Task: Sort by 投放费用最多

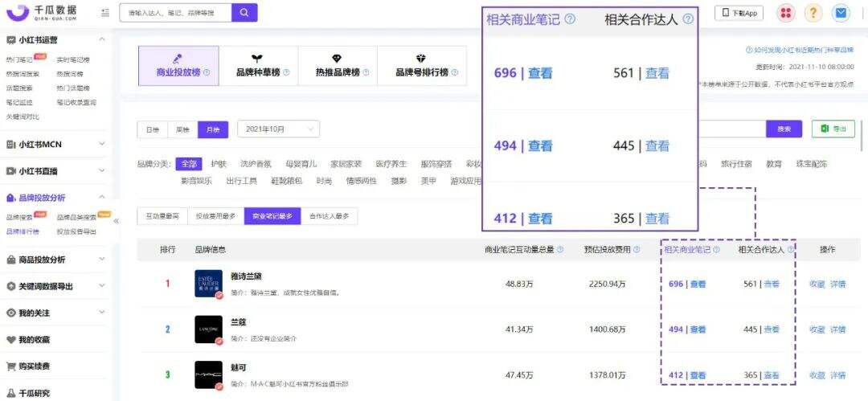Action: point(215,216)
